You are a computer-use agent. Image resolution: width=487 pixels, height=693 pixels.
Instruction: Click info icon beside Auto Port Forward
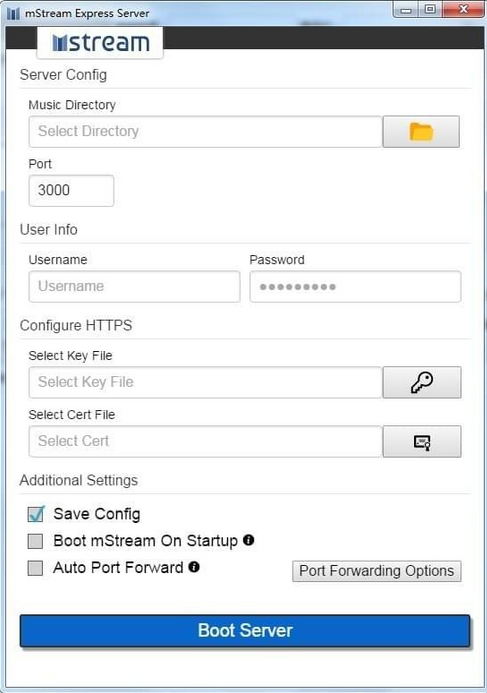point(194,567)
